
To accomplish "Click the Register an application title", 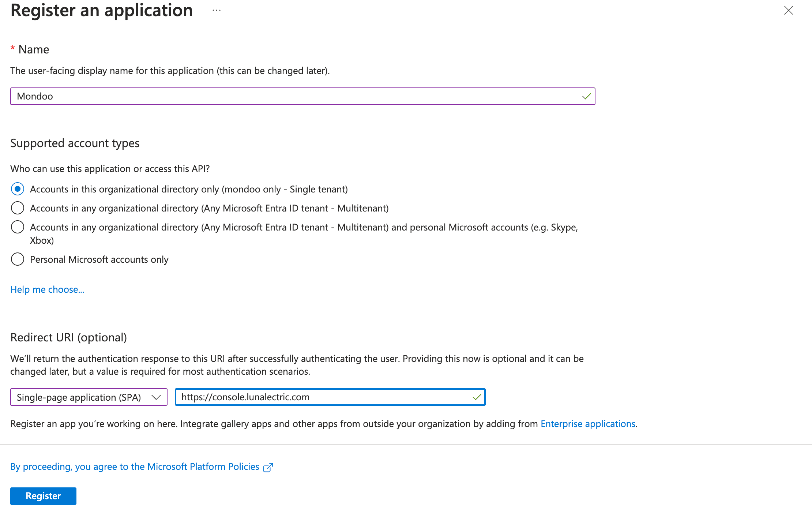I will (x=101, y=10).
